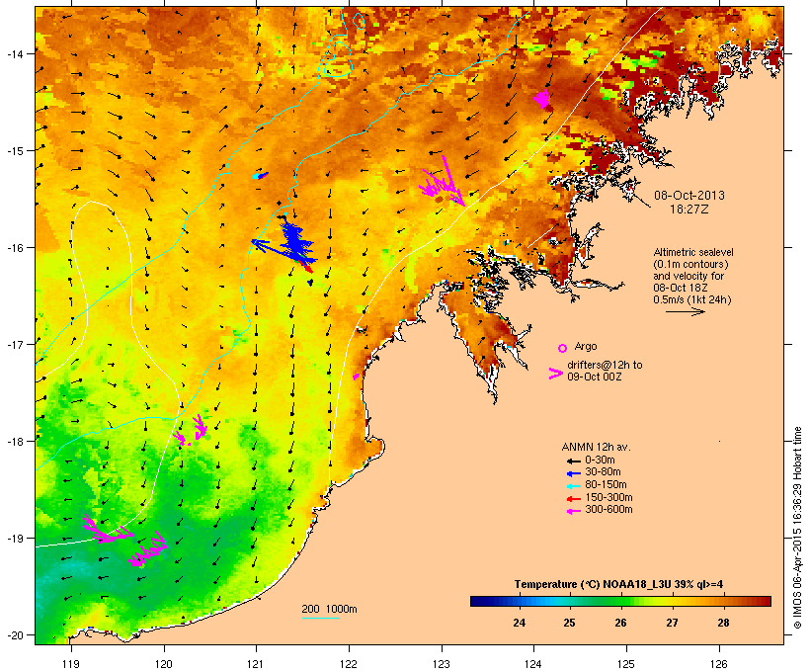Click the latitude axis label '-16'
Screen dimensions: 810x672
[x=15, y=248]
